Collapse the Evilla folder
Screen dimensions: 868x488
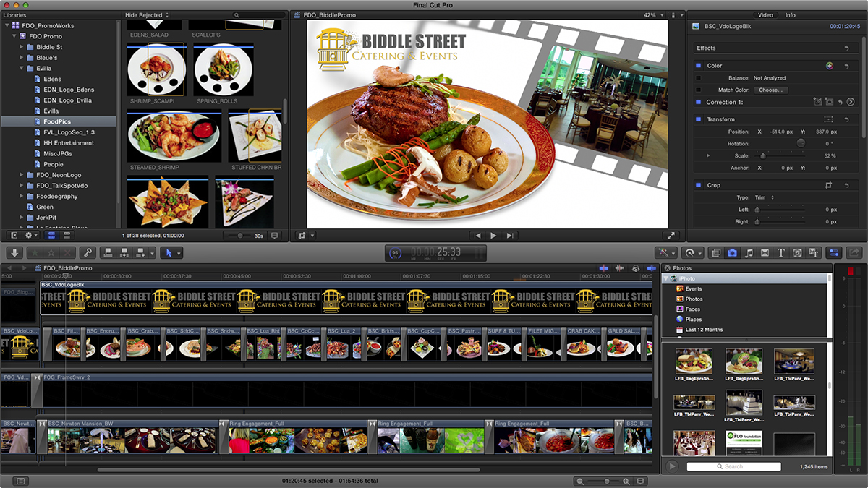click(x=22, y=68)
